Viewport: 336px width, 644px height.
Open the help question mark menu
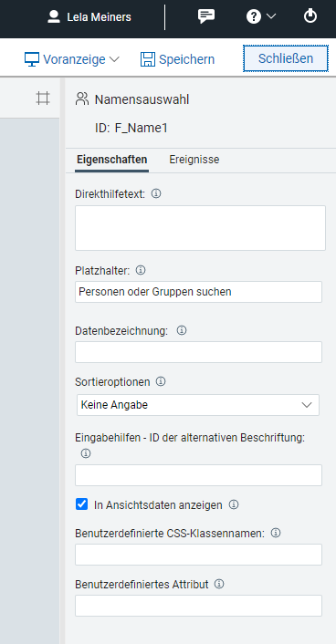[x=261, y=16]
